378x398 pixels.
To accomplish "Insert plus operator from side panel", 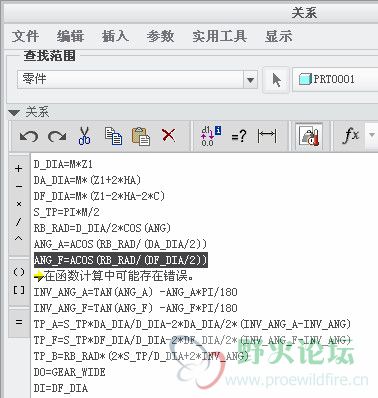I will click(x=19, y=169).
